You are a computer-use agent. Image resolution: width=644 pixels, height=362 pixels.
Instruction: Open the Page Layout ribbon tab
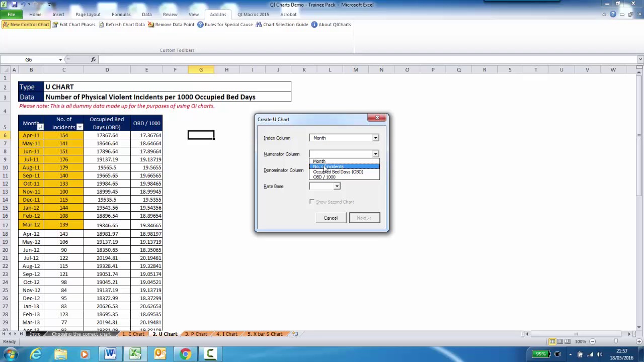(x=88, y=15)
